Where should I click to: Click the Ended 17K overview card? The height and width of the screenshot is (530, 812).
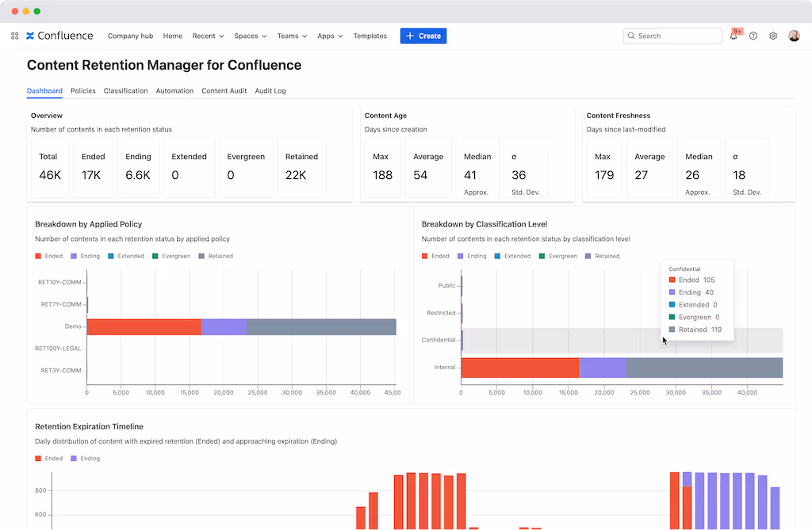click(x=94, y=168)
